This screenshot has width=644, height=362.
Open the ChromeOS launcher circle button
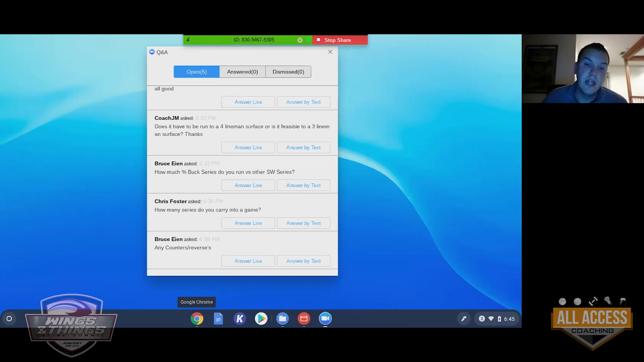click(x=9, y=319)
